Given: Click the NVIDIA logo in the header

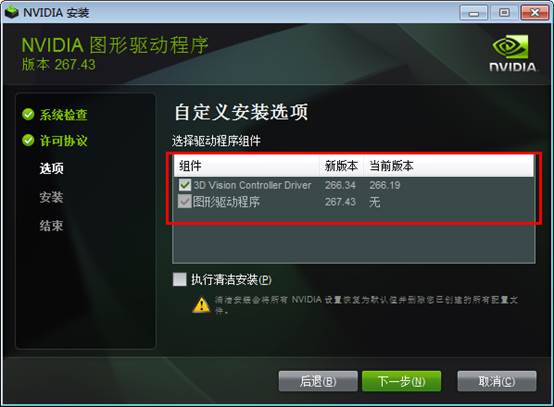Looking at the screenshot, I should pyautogui.click(x=512, y=53).
